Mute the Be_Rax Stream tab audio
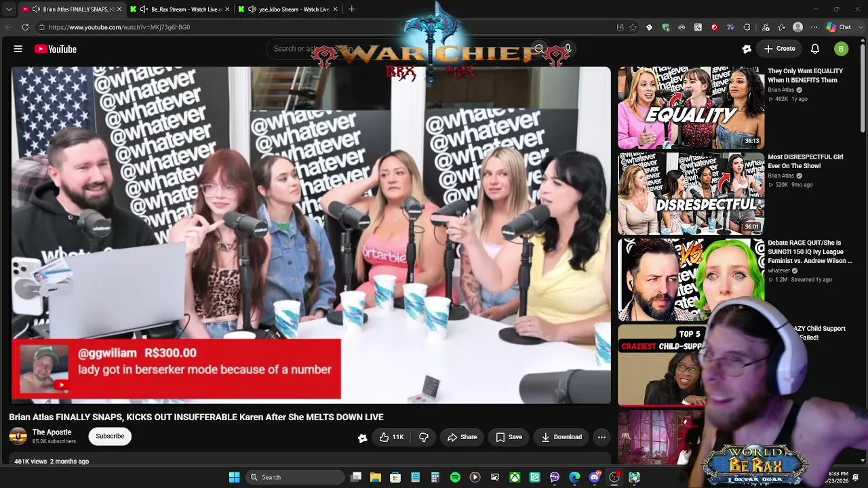Viewport: 868px width, 488px height. (x=144, y=9)
